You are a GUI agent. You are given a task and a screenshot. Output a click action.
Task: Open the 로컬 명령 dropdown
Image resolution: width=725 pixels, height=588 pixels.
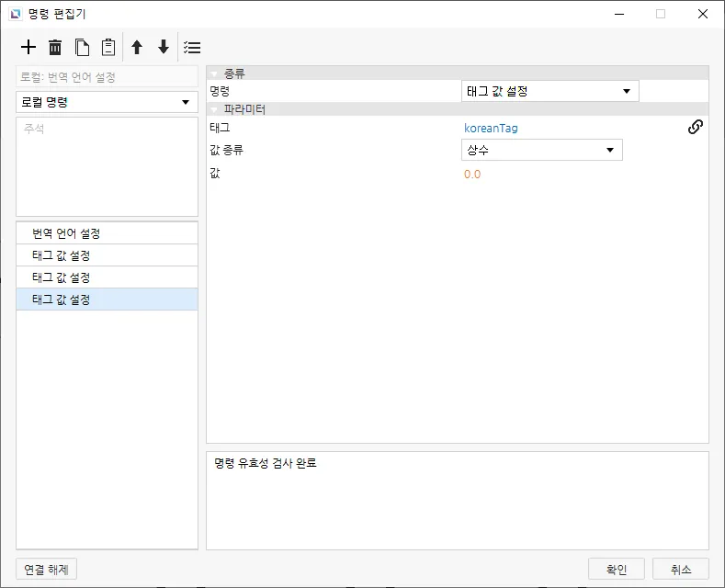107,102
